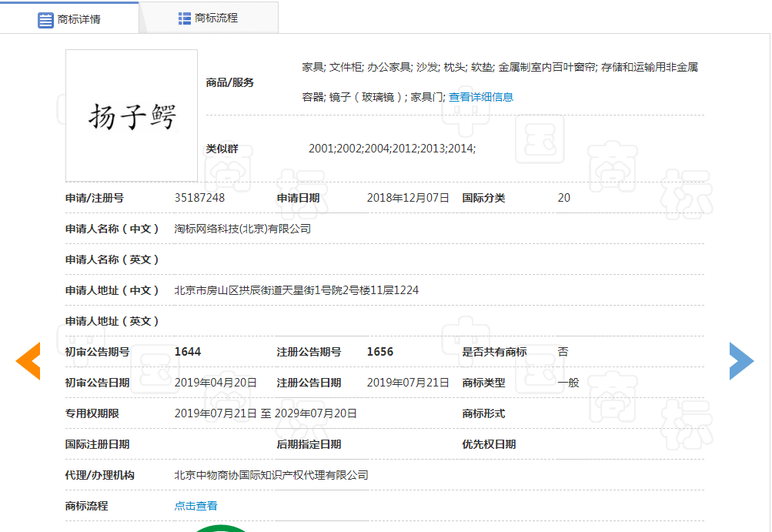Click the 专用权期限 date range value
The image size is (772, 532).
266,413
